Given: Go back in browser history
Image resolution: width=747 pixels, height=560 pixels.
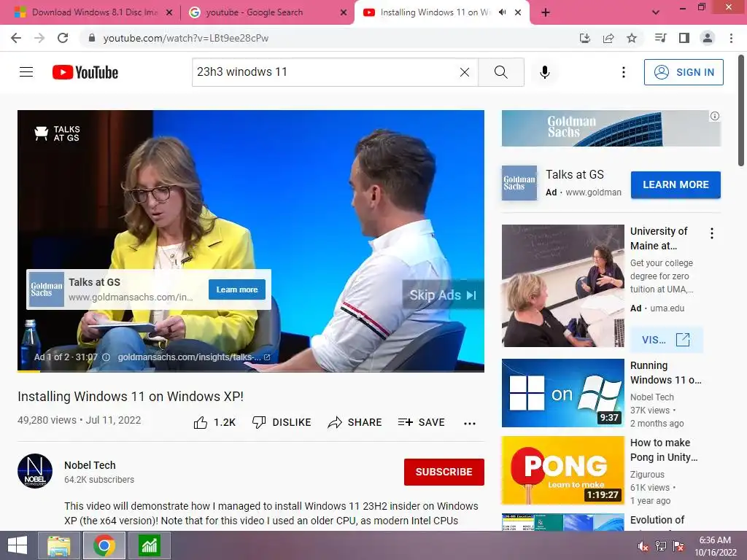Looking at the screenshot, I should pos(16,38).
